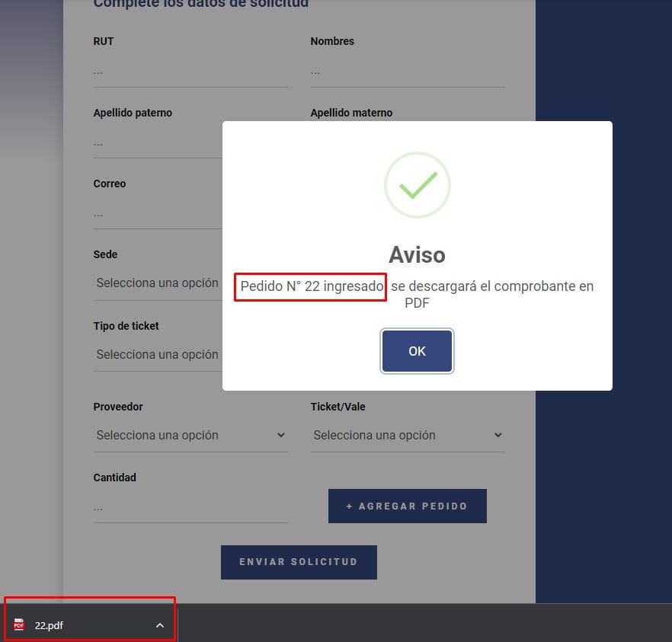Click the 'Complete los datos de solicitud' heading
The width and height of the screenshot is (672, 642).
201,4
